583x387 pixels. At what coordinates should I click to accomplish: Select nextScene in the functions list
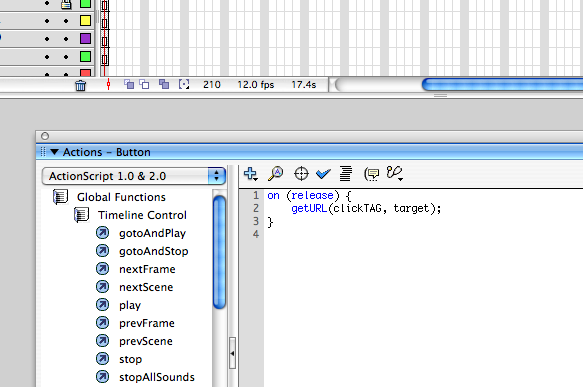[146, 287]
